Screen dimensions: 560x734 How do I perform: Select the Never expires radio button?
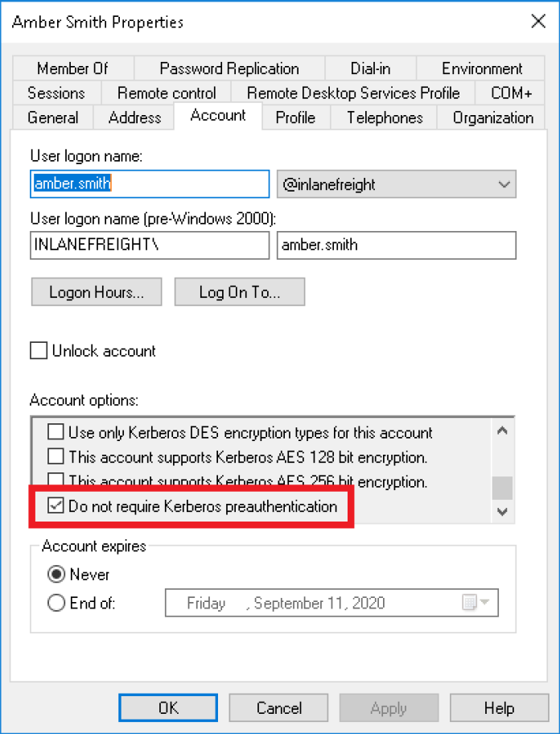coord(56,575)
